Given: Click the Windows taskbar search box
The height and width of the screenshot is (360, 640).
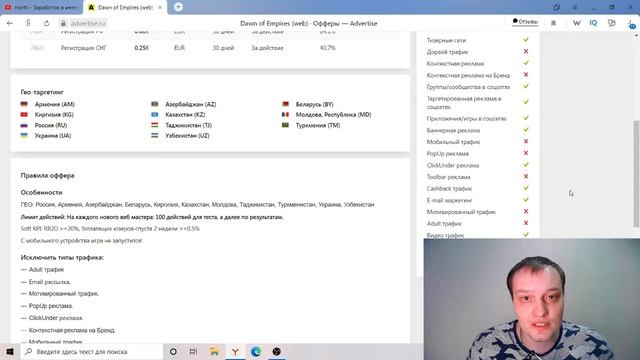Looking at the screenshot, I should [x=92, y=351].
